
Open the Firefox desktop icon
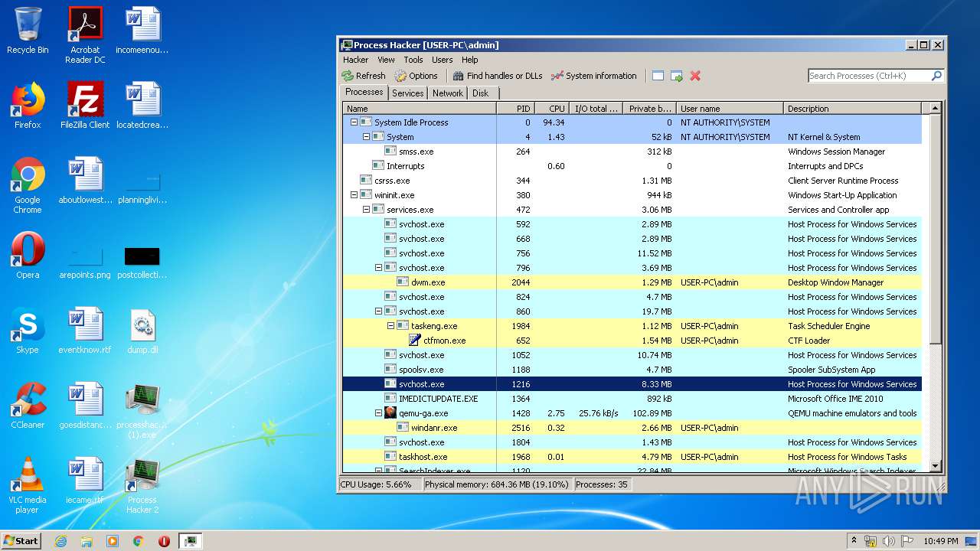tap(28, 106)
